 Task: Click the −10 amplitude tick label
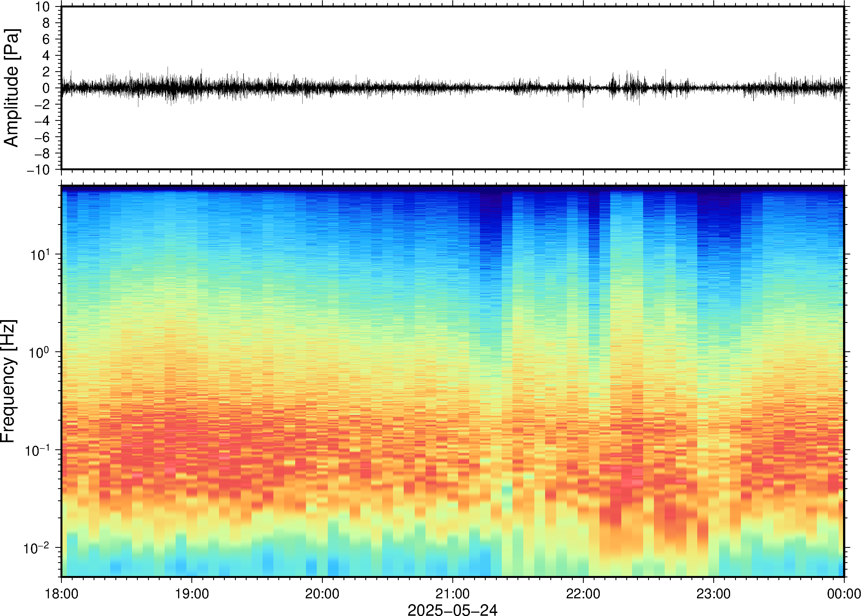[x=38, y=170]
